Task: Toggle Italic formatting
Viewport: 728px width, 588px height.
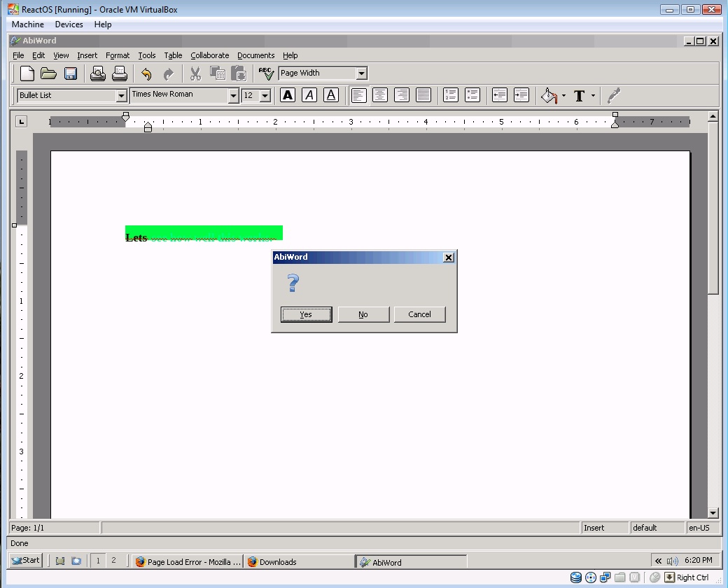Action: 309,95
